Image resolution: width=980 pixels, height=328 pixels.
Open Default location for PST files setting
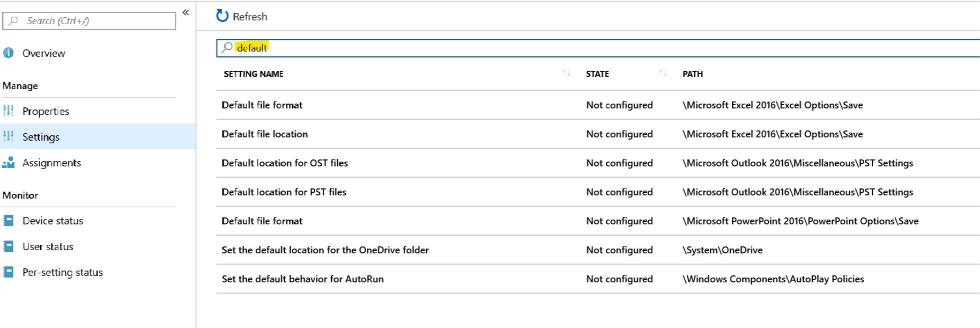(x=284, y=192)
